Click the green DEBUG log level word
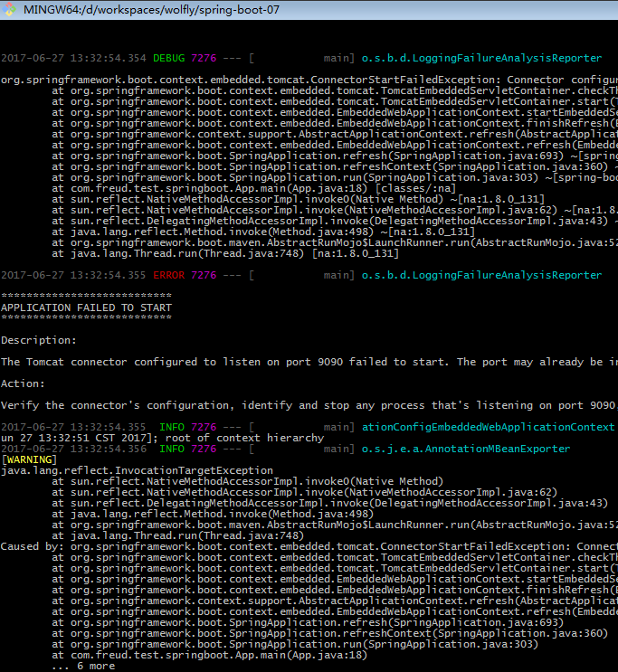618x672 pixels. (x=169, y=58)
